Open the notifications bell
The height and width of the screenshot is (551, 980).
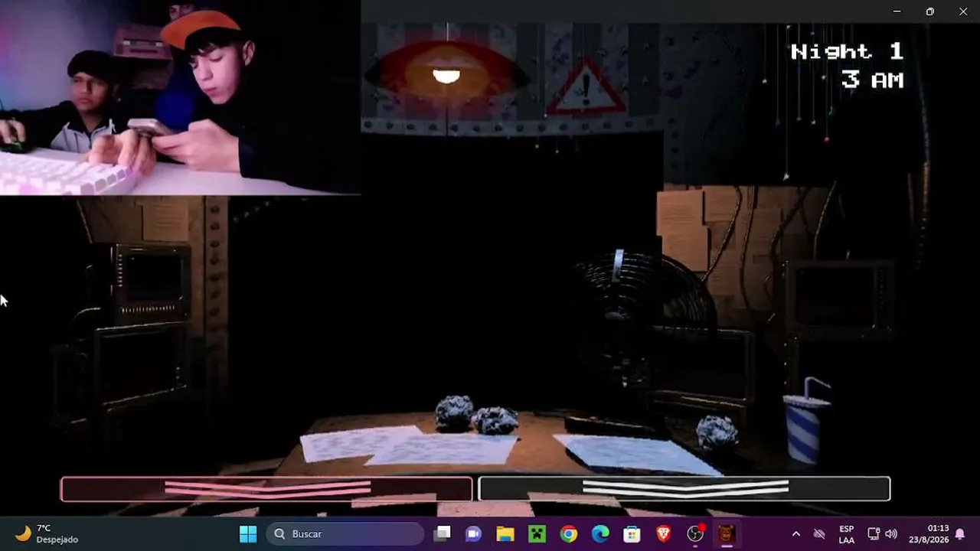pyautogui.click(x=960, y=534)
